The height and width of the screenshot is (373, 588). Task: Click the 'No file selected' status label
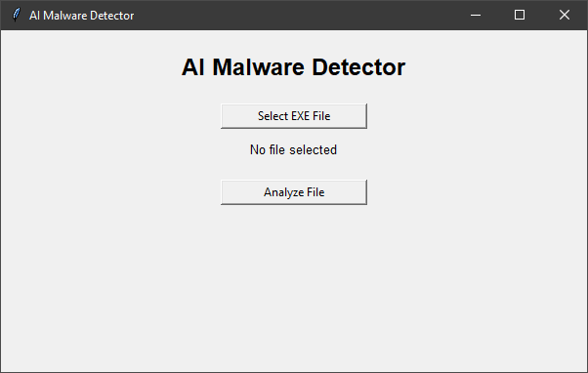pyautogui.click(x=293, y=150)
